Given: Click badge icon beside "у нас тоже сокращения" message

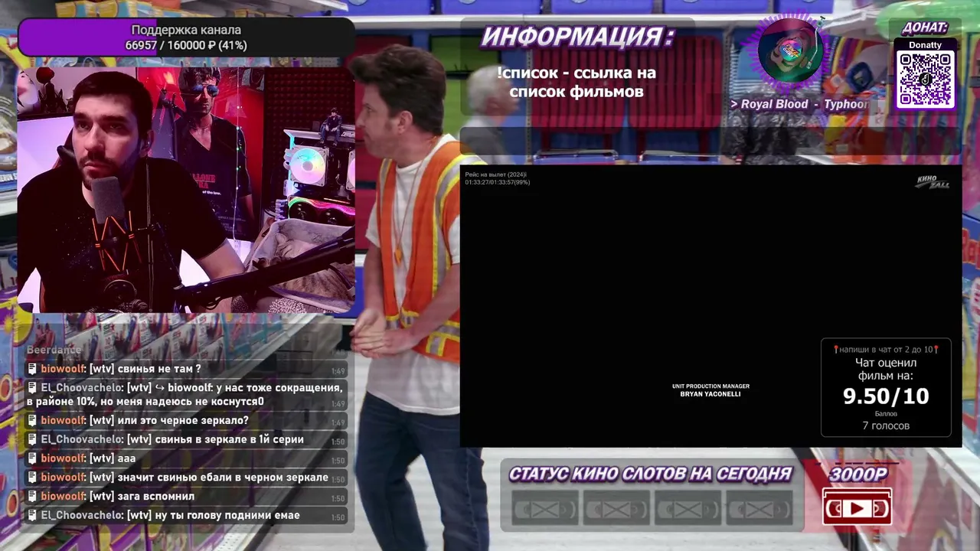Looking at the screenshot, I should pyautogui.click(x=32, y=388).
